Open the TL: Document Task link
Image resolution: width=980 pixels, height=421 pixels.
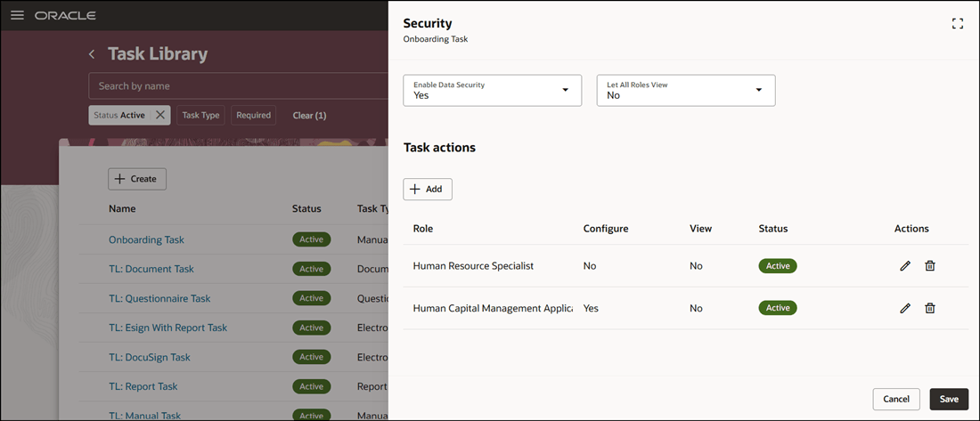pos(151,269)
